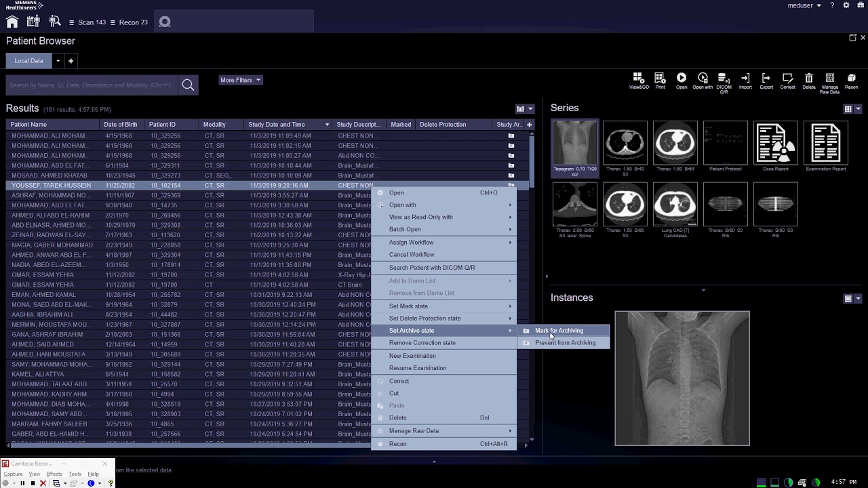The width and height of the screenshot is (868, 488).
Task: Switch to the Local Data tab
Action: click(28, 61)
